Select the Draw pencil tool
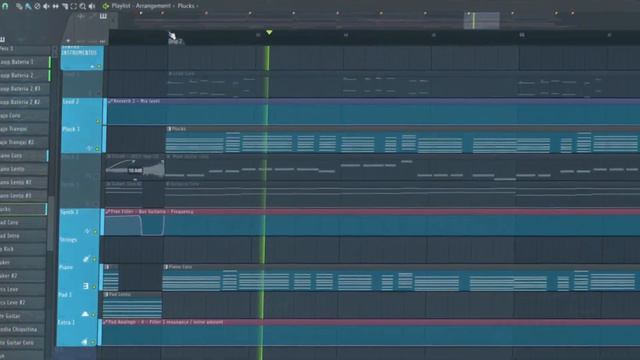The image size is (640, 360). click(x=19, y=6)
